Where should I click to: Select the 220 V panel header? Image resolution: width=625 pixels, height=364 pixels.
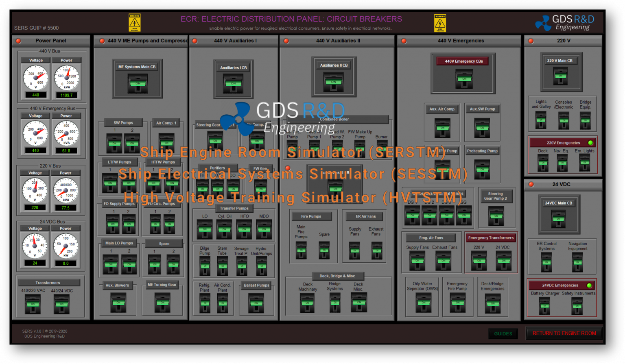pyautogui.click(x=563, y=41)
